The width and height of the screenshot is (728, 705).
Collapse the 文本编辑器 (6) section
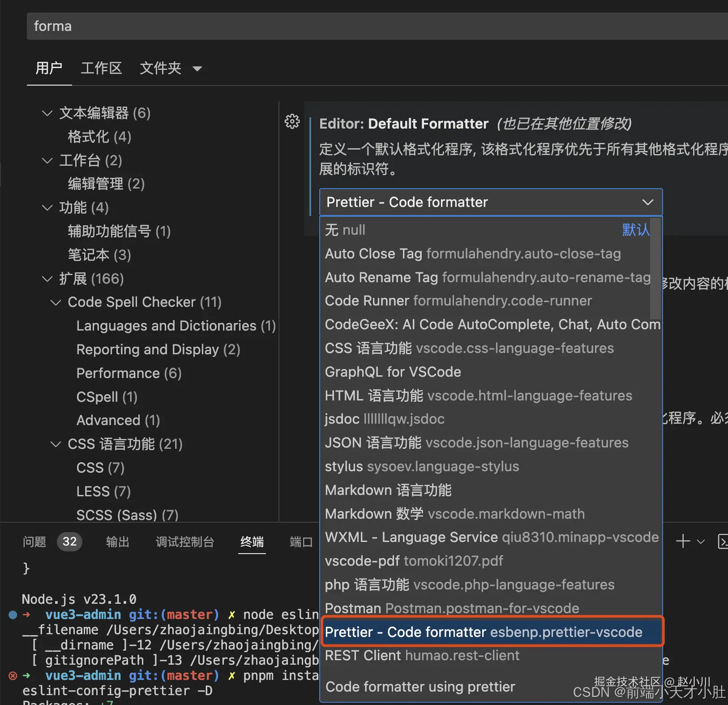click(x=47, y=113)
